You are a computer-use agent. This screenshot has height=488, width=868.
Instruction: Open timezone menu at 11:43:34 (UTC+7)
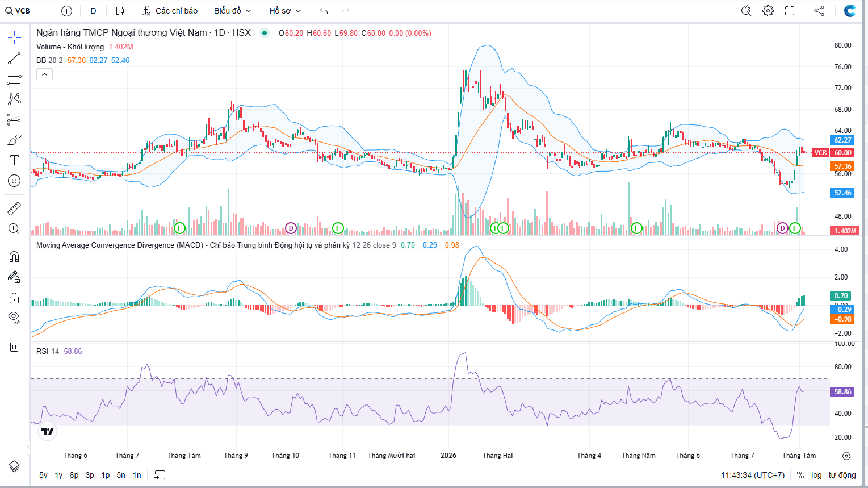[753, 475]
